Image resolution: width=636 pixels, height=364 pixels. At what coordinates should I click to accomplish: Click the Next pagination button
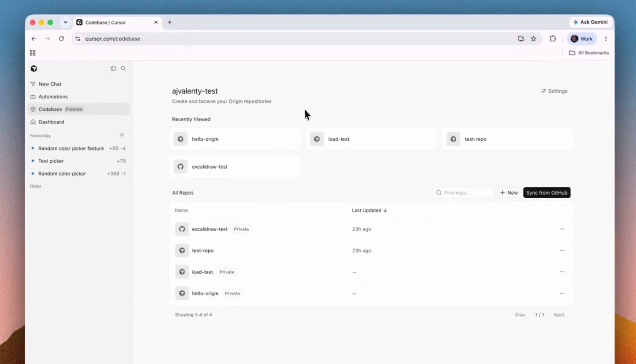559,315
